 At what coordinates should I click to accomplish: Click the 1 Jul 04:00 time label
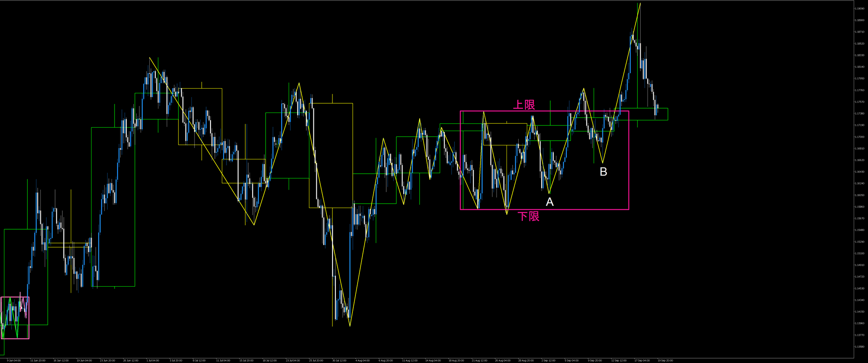[153, 360]
